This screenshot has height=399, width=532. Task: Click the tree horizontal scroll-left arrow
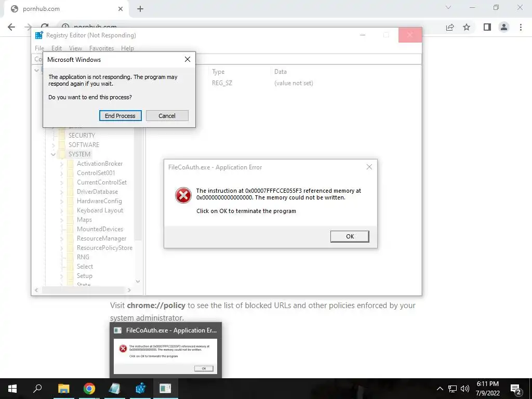point(36,290)
